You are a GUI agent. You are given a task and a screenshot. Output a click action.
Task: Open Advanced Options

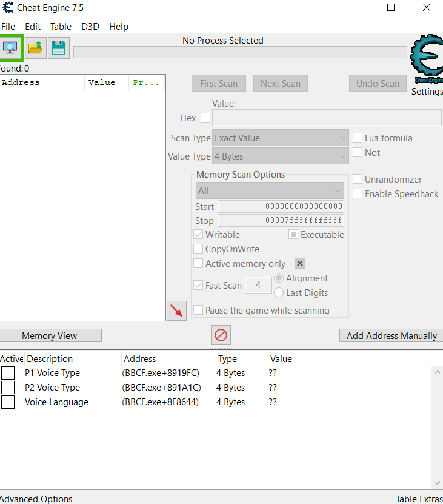36,499
